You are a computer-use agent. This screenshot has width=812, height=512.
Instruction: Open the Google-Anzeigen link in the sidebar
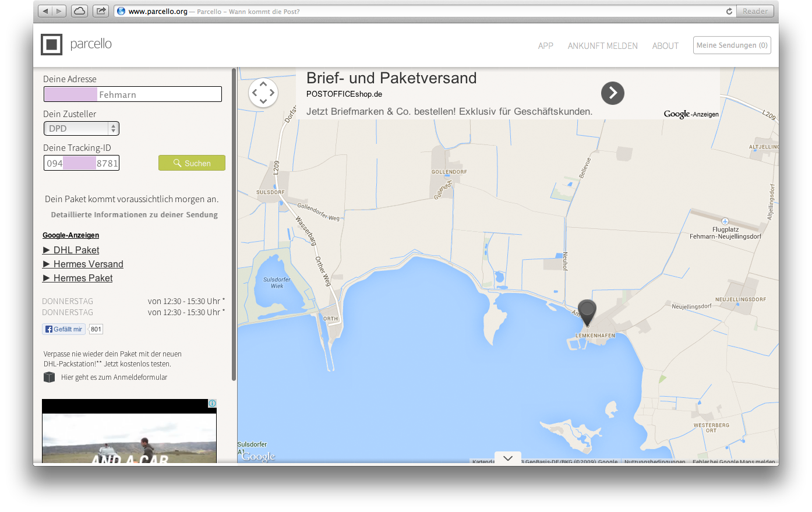pyautogui.click(x=70, y=235)
